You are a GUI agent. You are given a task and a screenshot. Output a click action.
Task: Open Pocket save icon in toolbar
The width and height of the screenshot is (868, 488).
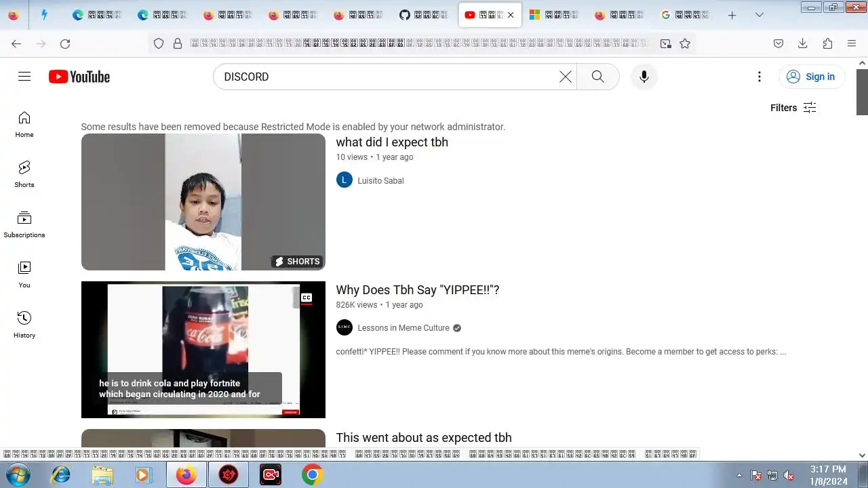(778, 43)
